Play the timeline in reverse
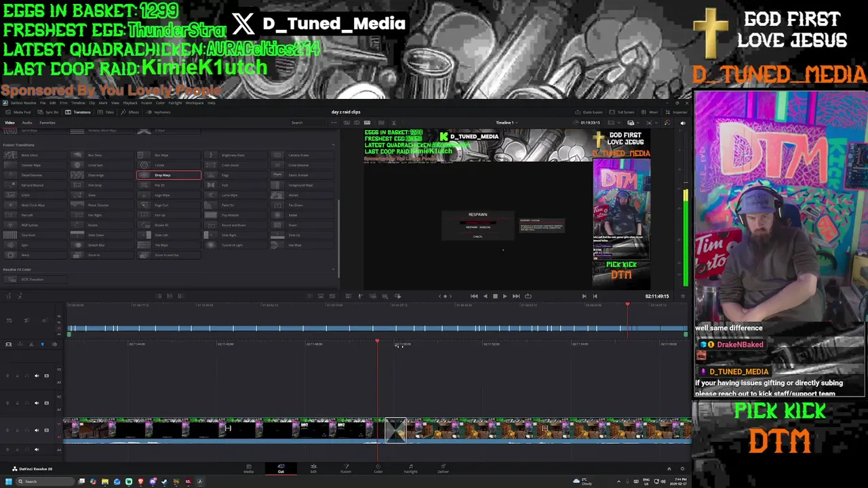The image size is (868, 488). pos(484,296)
